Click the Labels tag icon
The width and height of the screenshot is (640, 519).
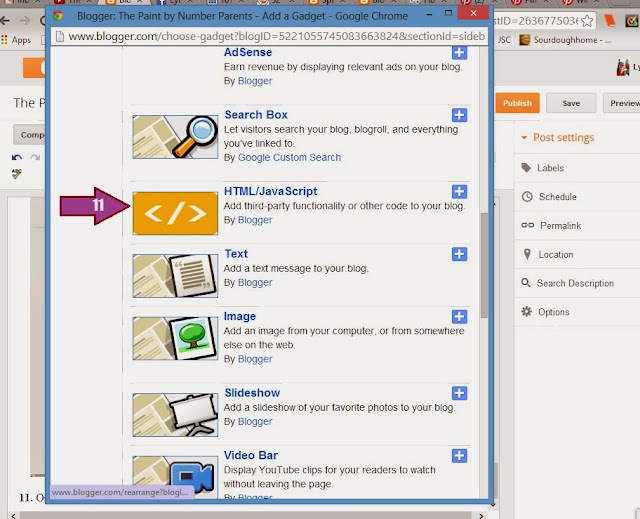pos(526,168)
